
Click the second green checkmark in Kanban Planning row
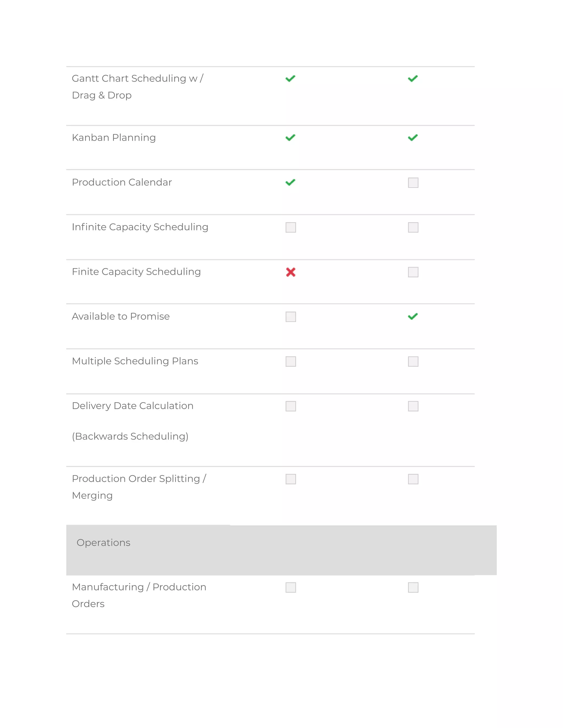(413, 138)
